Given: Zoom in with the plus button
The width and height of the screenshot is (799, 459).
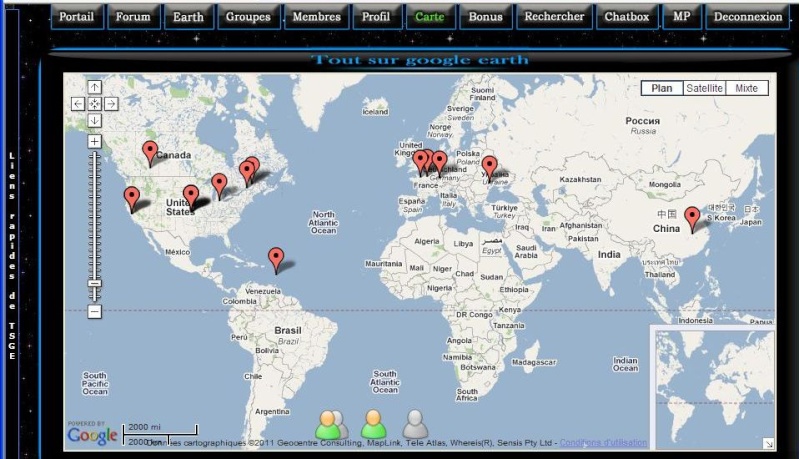Looking at the screenshot, I should tap(94, 141).
